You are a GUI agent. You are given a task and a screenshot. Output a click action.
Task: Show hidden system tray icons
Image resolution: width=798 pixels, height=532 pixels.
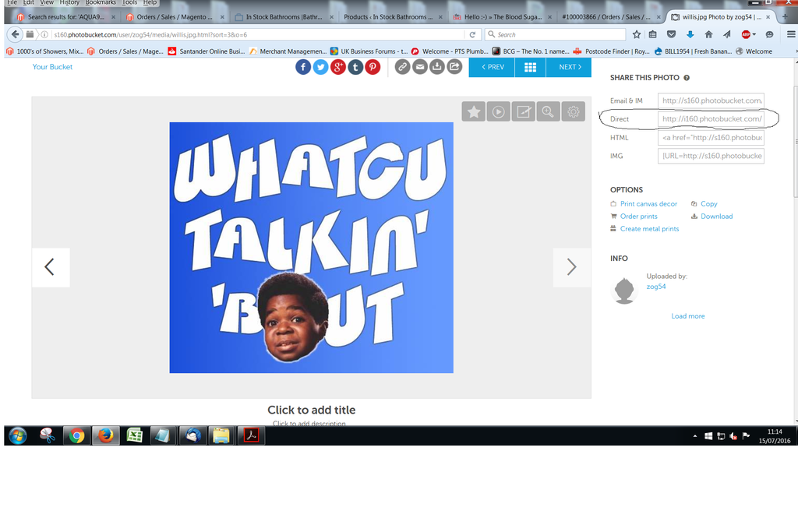click(x=695, y=436)
